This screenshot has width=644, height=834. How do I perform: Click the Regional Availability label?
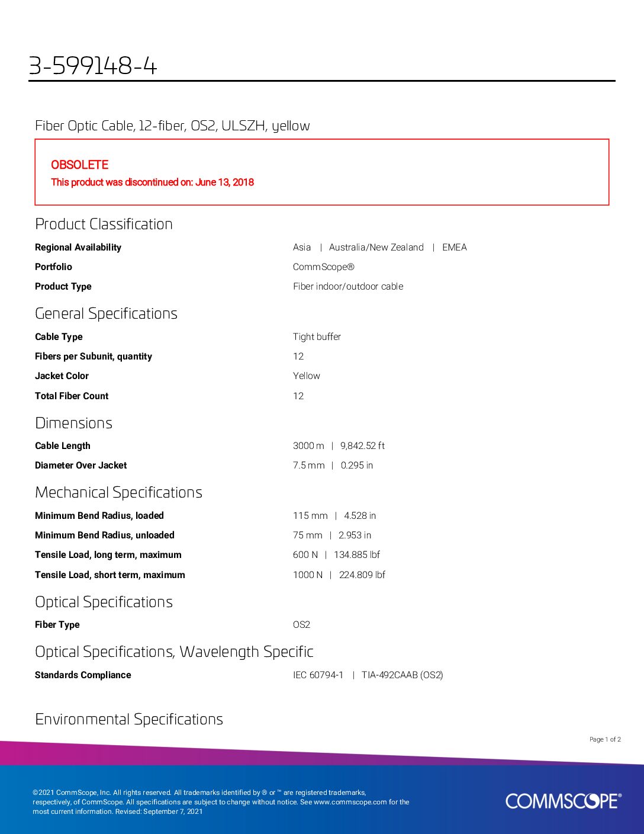click(x=78, y=248)
